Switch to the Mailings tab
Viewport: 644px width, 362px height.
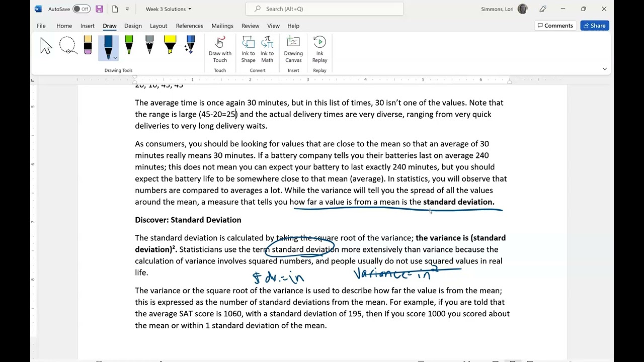pos(222,26)
